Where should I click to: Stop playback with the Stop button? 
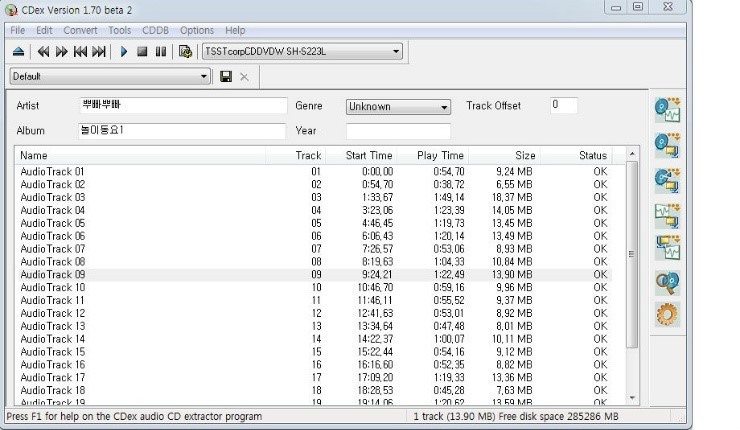pos(142,51)
